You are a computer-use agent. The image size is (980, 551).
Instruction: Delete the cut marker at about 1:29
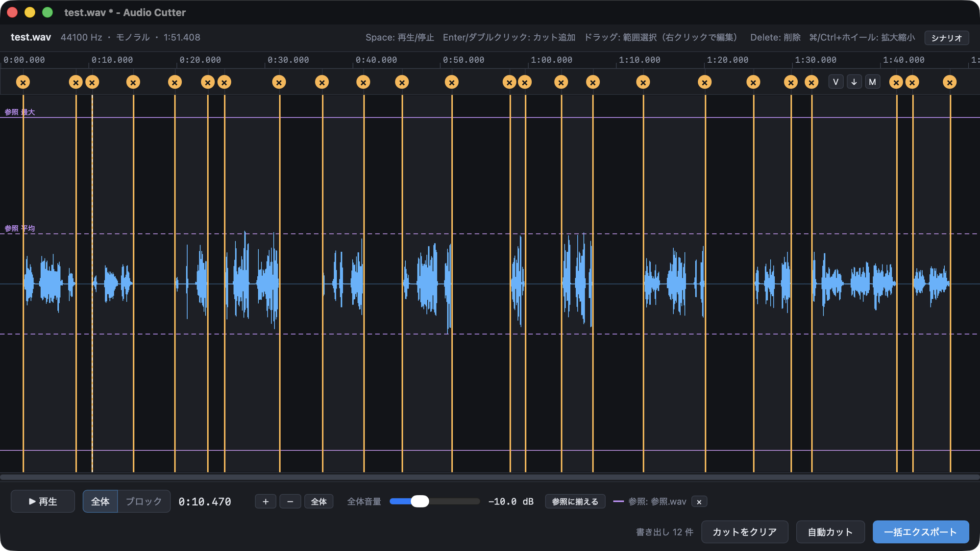[x=791, y=82]
